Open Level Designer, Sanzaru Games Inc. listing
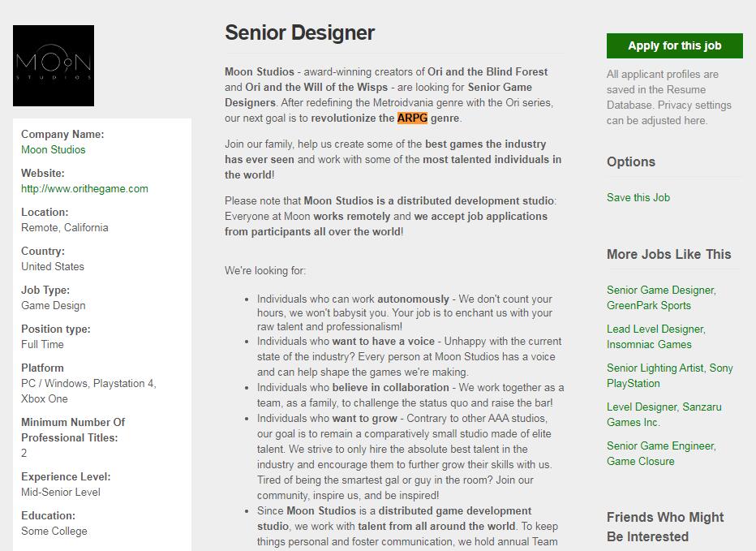The image size is (756, 551). 664,414
